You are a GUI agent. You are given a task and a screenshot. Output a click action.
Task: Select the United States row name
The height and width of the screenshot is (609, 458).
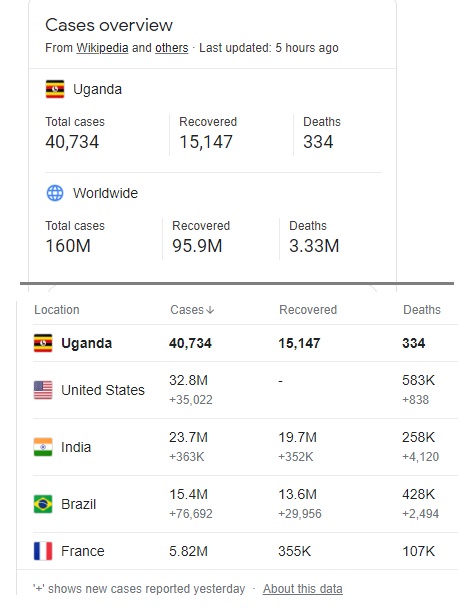(103, 390)
